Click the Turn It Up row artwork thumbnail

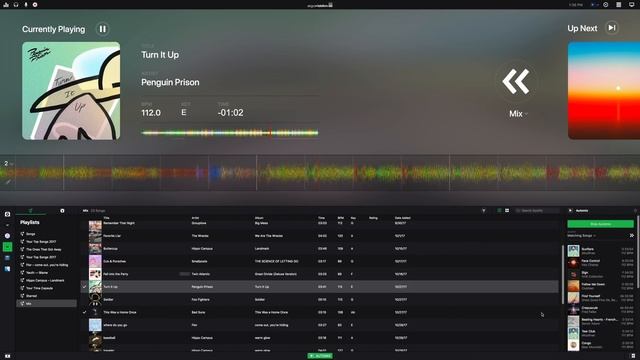95,287
